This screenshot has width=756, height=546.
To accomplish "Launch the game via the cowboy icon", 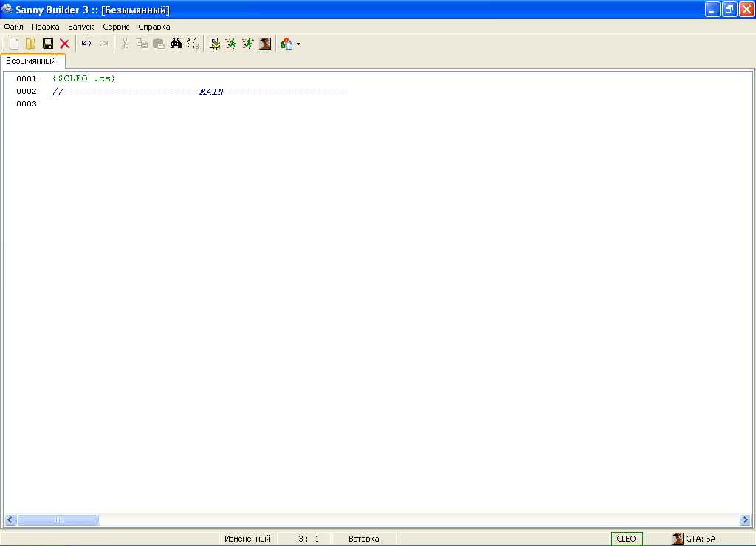I will [265, 44].
